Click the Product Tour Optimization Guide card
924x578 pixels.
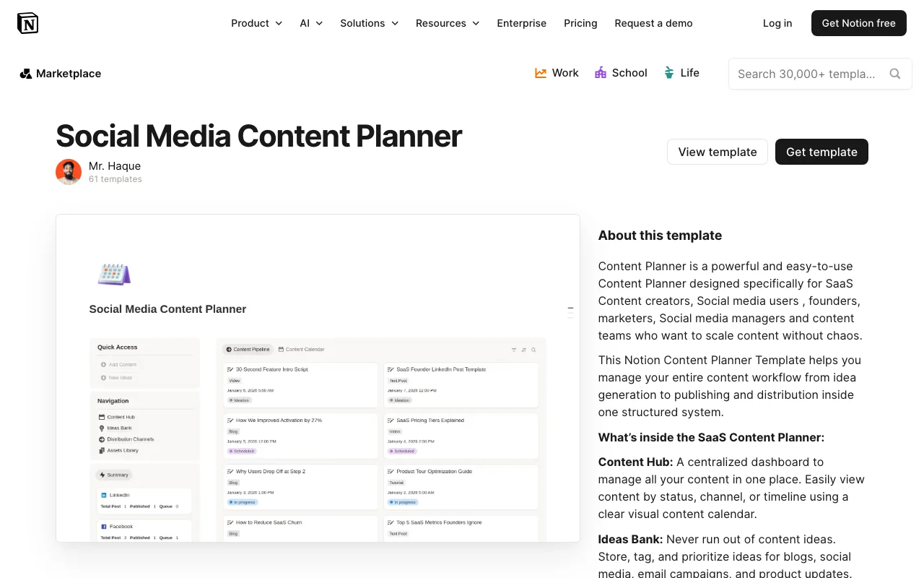click(x=461, y=487)
